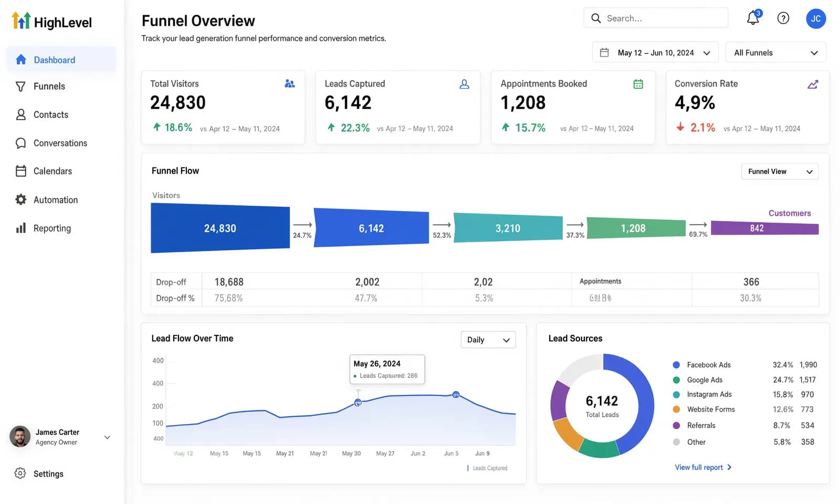Click the purple 842 Customers funnel segment
The height and width of the screenshot is (504, 840).
(x=764, y=228)
